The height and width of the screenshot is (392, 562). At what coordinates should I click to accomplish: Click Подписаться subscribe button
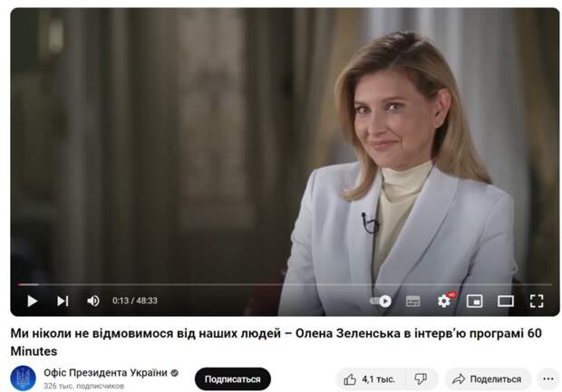(233, 379)
